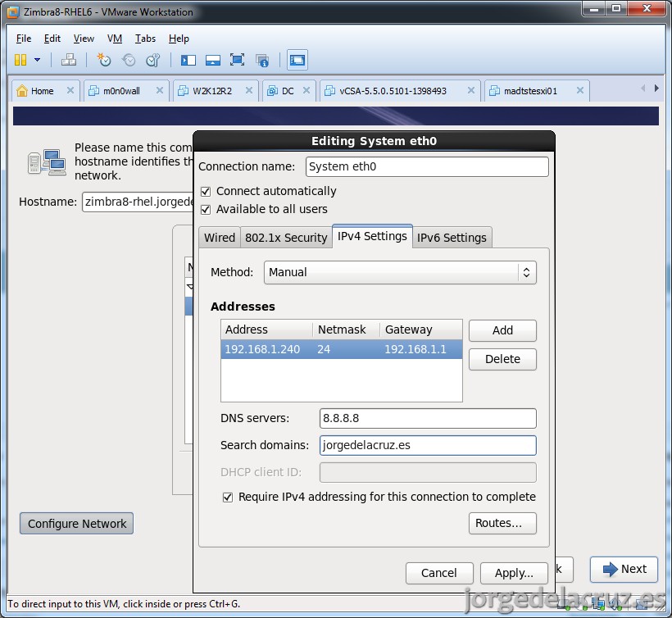
Task: Click the W2K12R2 tab VM icon
Action: point(183,90)
